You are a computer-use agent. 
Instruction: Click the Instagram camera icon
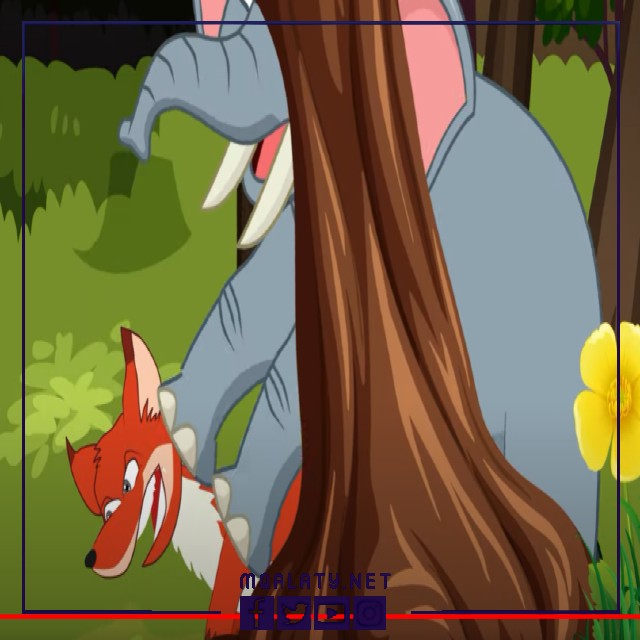click(x=369, y=613)
